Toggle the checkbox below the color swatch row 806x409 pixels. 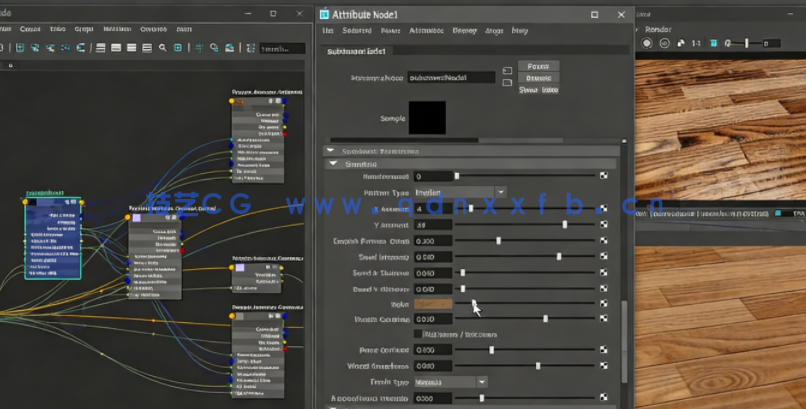tap(418, 334)
